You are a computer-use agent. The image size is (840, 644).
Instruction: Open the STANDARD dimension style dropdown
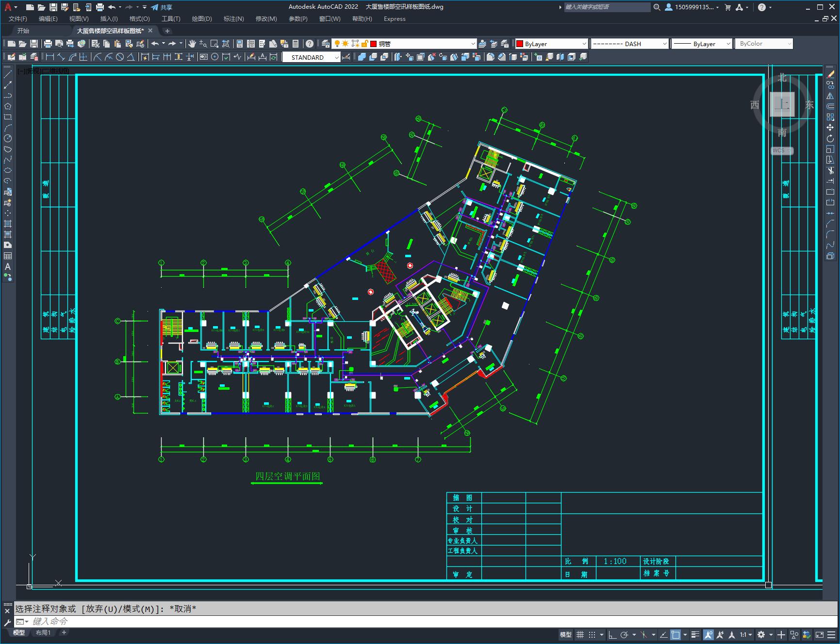[x=312, y=57]
